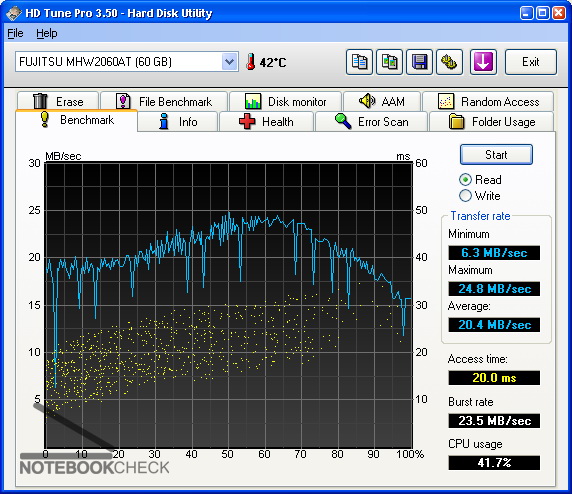Click the HD Tune title bar app icon
The width and height of the screenshot is (572, 494).
click(x=13, y=13)
